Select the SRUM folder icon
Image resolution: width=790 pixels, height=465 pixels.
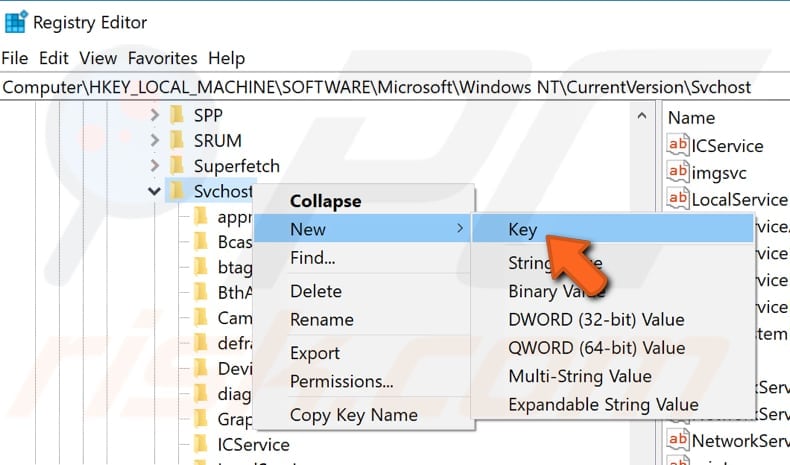[177, 140]
